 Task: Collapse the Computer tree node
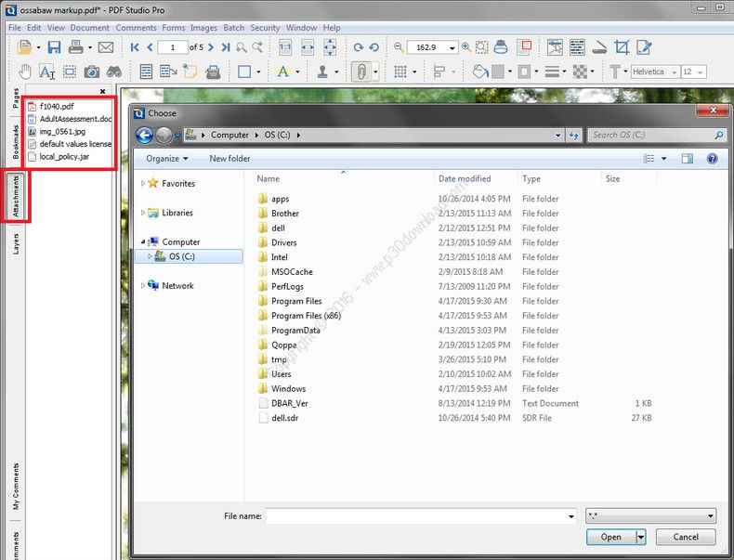pyautogui.click(x=143, y=241)
